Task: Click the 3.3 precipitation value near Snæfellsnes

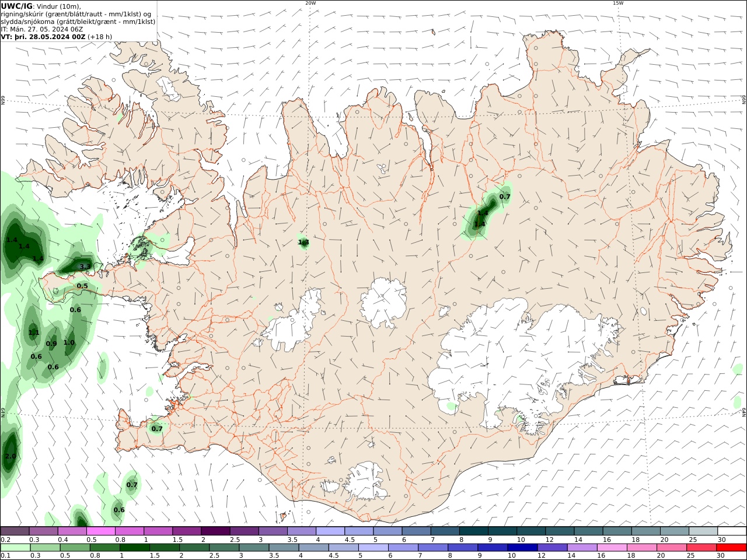Action: point(85,267)
